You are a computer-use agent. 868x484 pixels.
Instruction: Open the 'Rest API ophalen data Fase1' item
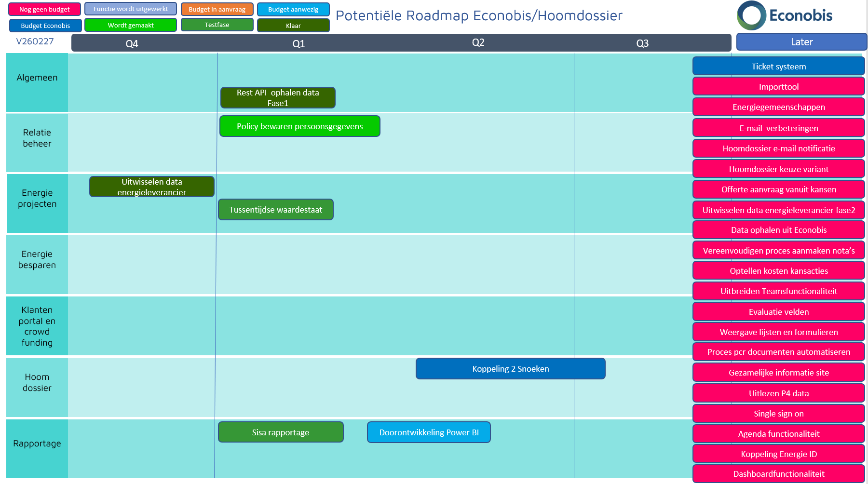[278, 98]
